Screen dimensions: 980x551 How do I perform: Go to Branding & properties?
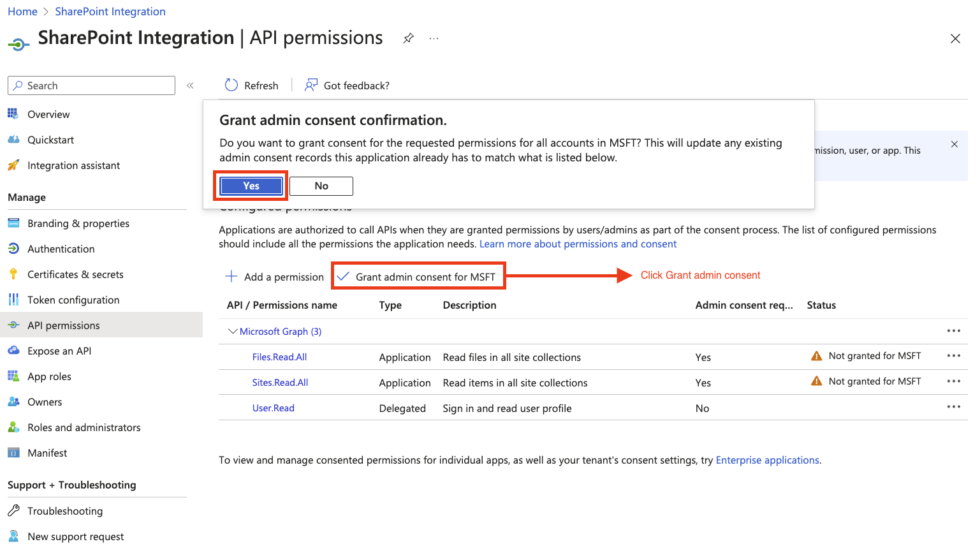(78, 223)
